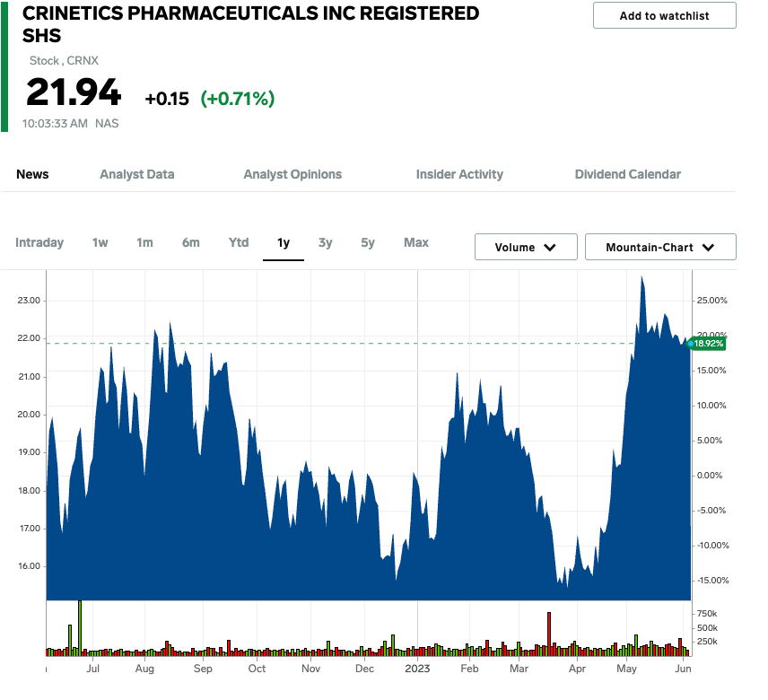Open the 5y chart period
Viewport: 768px width, 700px height.
click(368, 242)
